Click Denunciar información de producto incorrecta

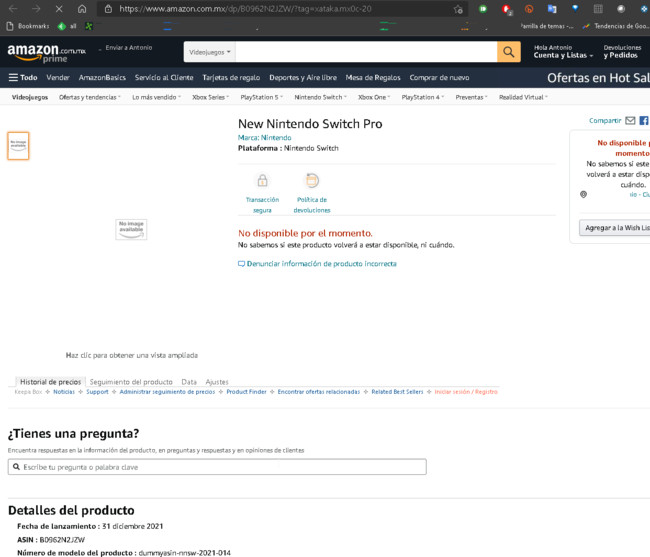(317, 264)
